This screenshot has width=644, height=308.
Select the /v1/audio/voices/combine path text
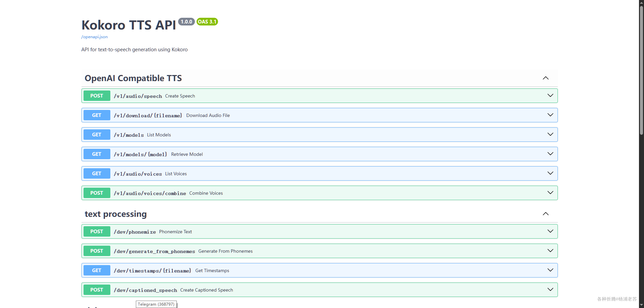[150, 193]
